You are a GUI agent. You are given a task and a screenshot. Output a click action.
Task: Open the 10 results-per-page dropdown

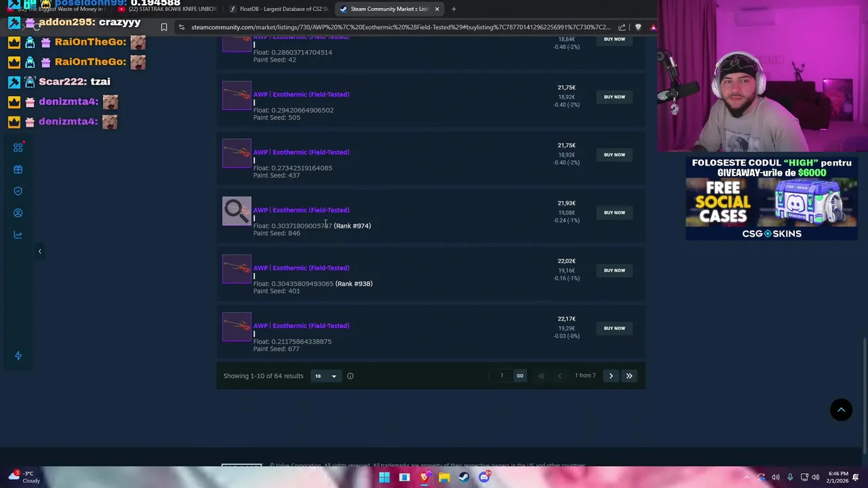[x=325, y=376]
